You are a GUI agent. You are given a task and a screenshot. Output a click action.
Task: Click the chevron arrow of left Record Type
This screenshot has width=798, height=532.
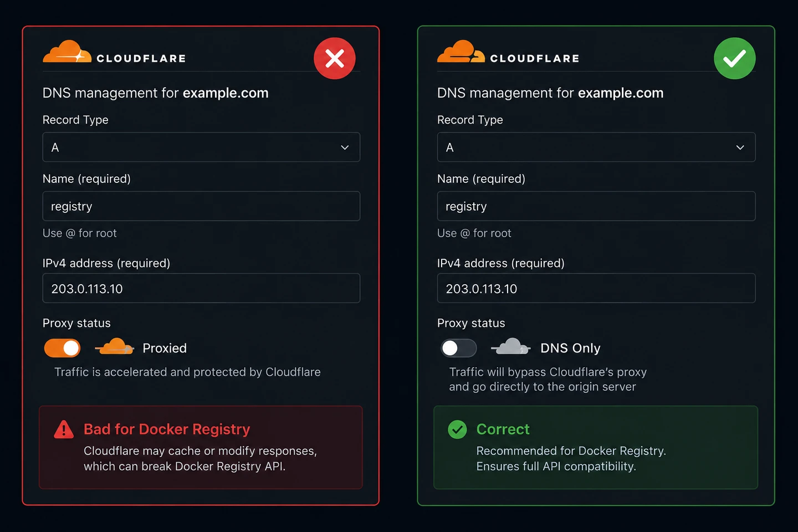click(345, 147)
